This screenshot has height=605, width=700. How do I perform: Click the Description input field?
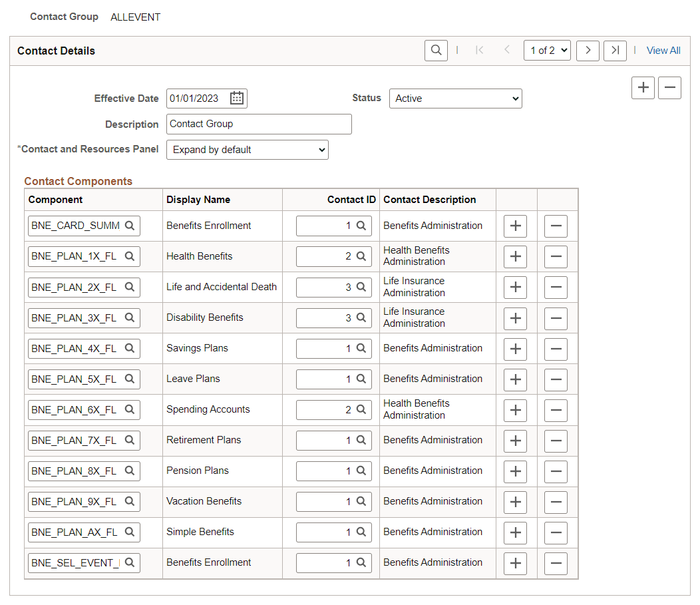click(258, 124)
